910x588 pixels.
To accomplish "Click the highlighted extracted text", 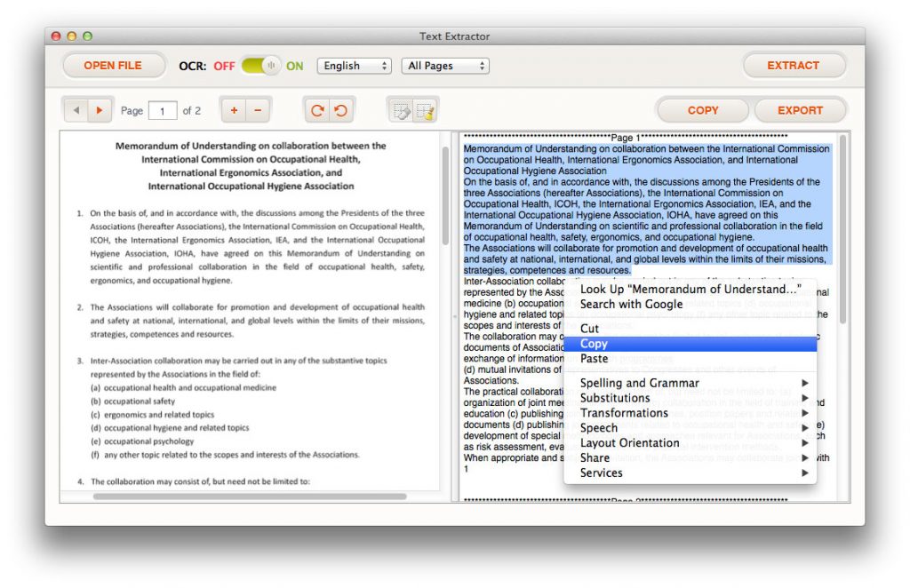I will [x=648, y=210].
